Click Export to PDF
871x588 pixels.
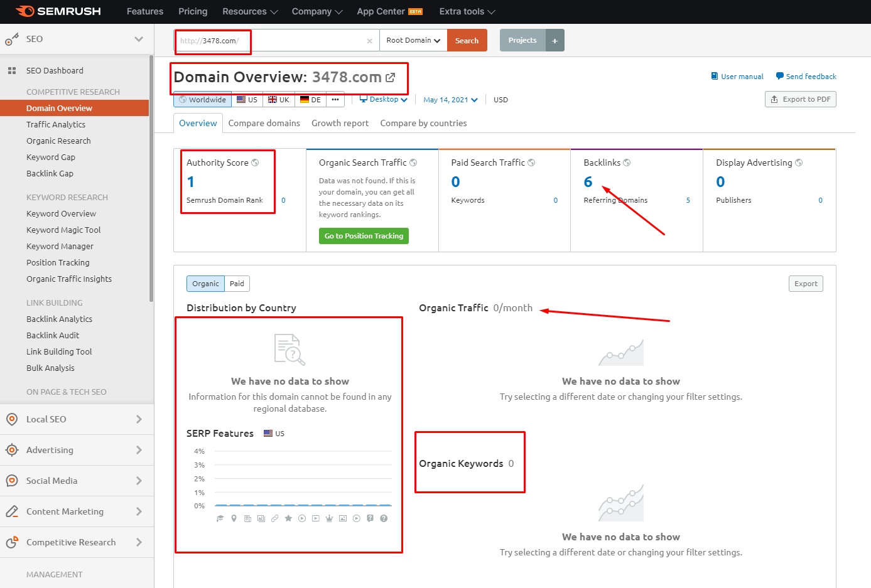pos(801,99)
